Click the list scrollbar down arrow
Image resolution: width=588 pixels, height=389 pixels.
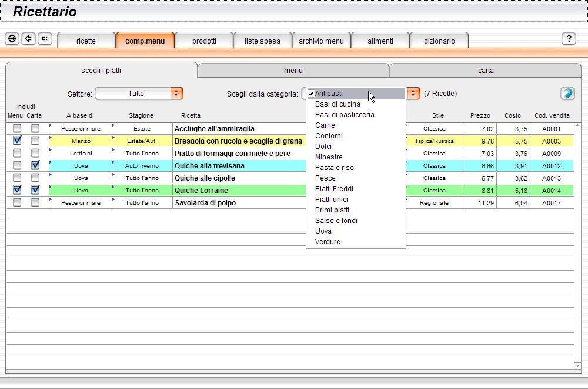point(577,365)
